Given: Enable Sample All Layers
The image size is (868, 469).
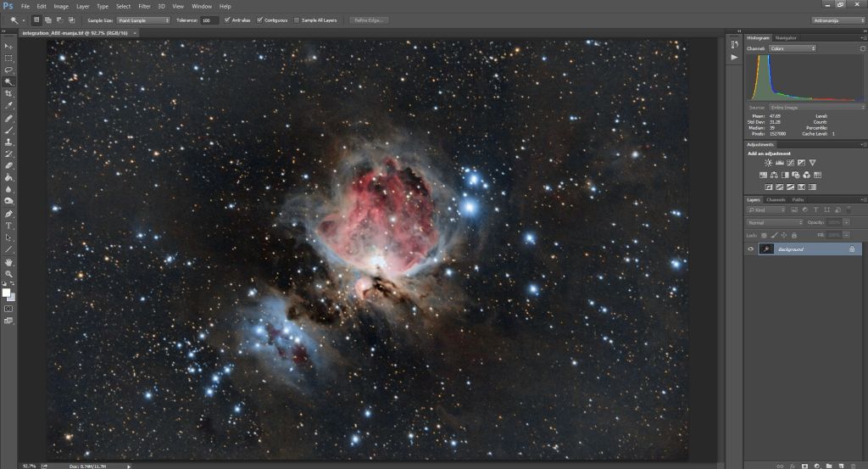Looking at the screenshot, I should (x=296, y=20).
